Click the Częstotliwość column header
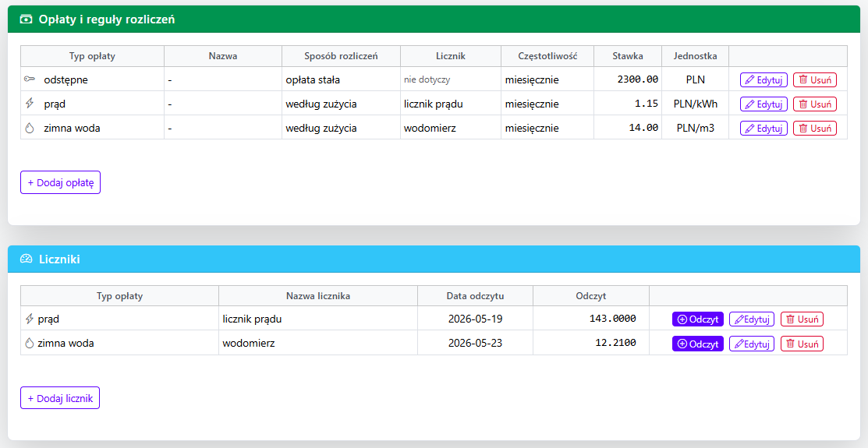The width and height of the screenshot is (868, 448). click(x=547, y=56)
